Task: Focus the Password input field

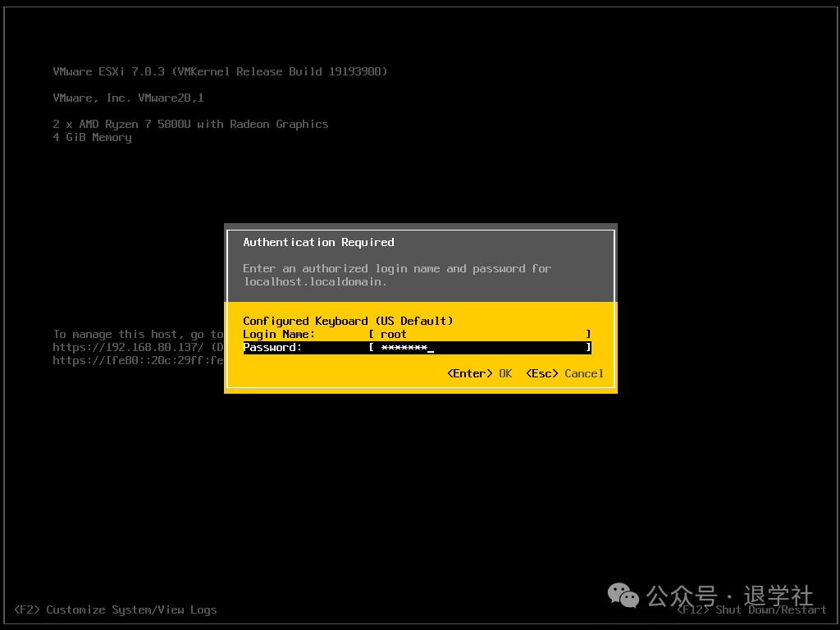Action: tap(480, 347)
